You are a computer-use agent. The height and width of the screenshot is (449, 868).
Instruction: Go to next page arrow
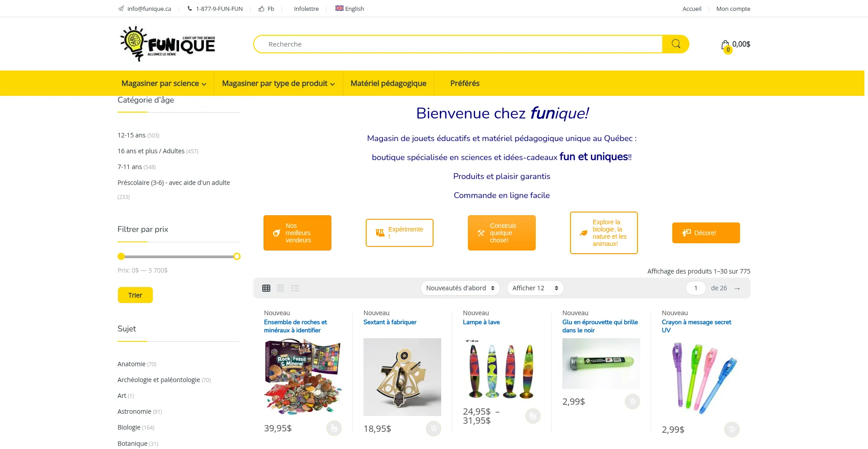pyautogui.click(x=737, y=288)
